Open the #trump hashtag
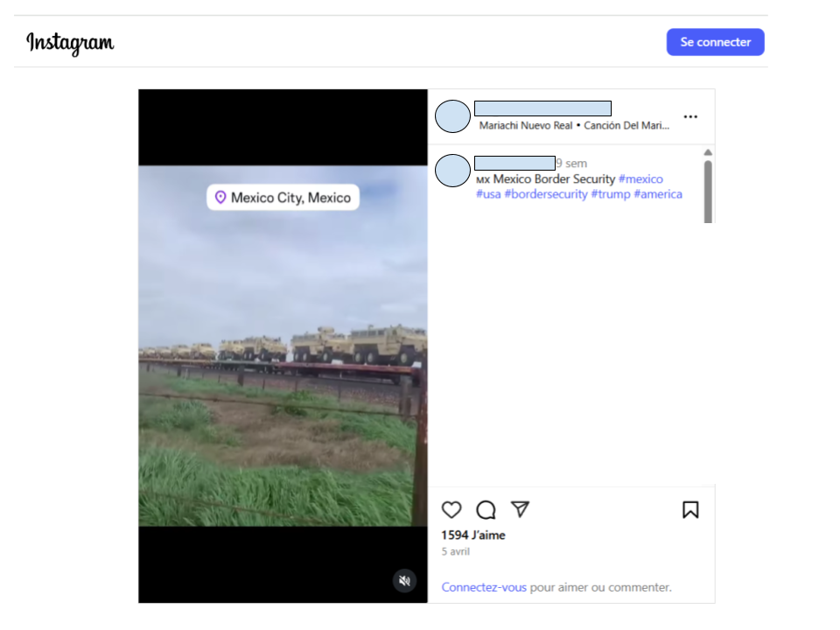This screenshot has width=840, height=630. (x=610, y=194)
